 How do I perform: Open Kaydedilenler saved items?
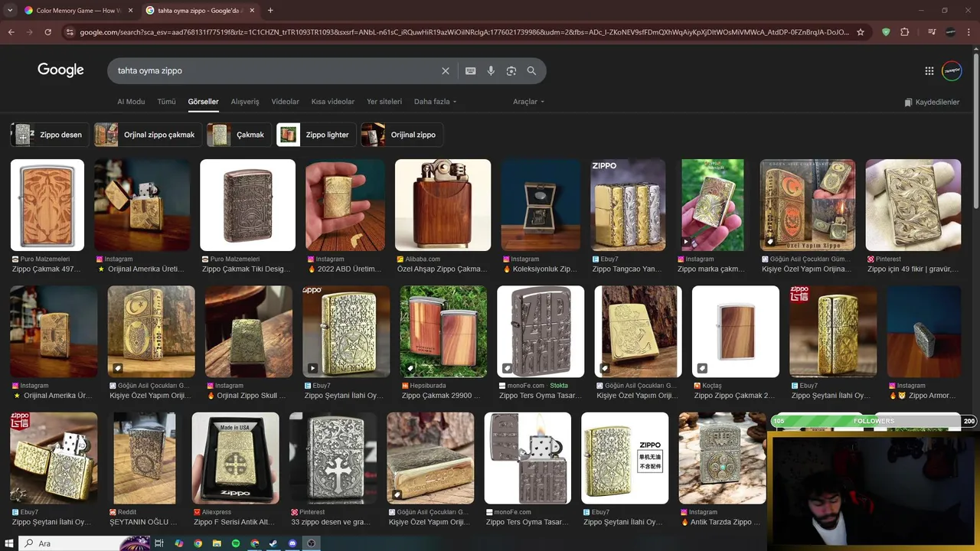[x=932, y=102]
